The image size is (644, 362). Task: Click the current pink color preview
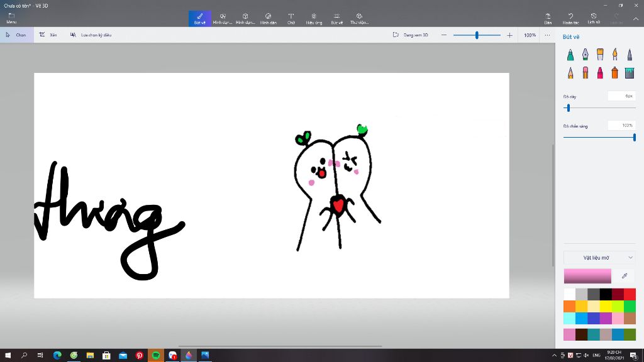(587, 276)
